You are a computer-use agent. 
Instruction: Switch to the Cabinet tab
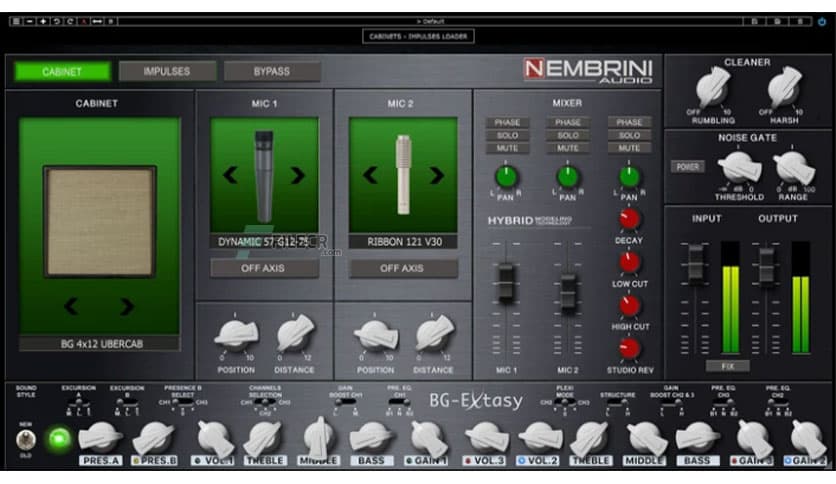point(62,71)
